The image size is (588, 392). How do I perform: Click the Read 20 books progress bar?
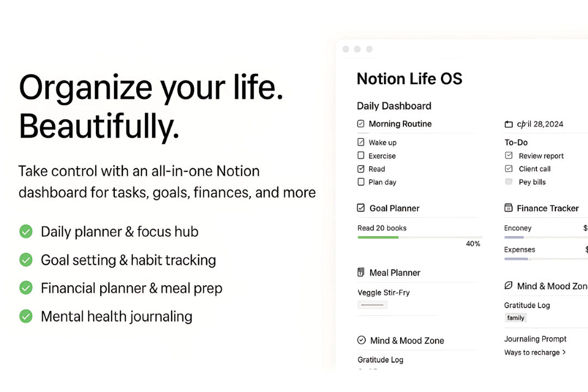(x=420, y=237)
